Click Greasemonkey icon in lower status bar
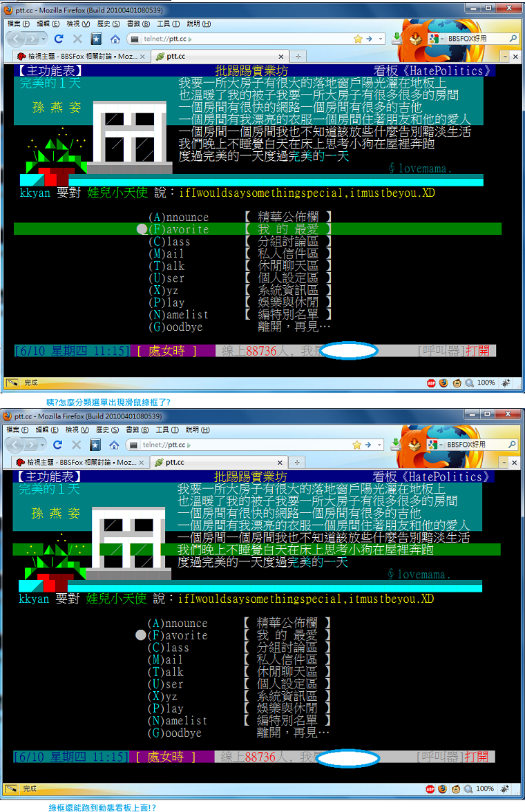Image resolution: width=525 pixels, height=812 pixels. tap(455, 789)
